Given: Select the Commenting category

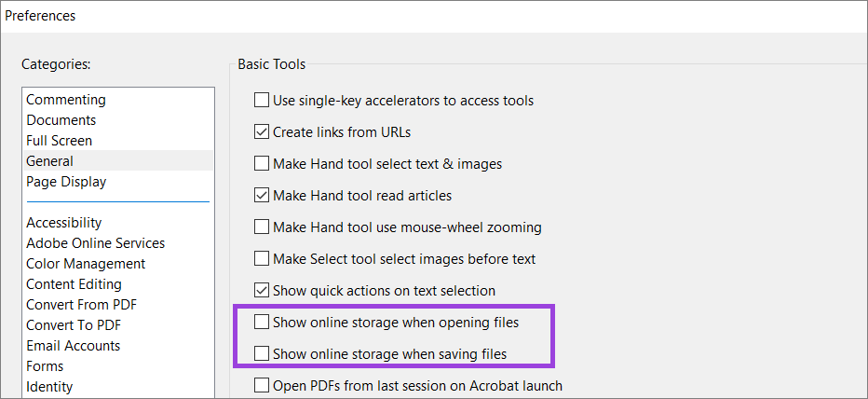Looking at the screenshot, I should [x=66, y=100].
